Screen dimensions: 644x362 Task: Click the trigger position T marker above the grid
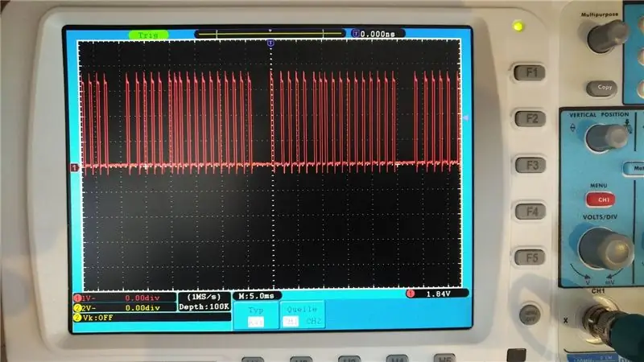[x=270, y=43]
